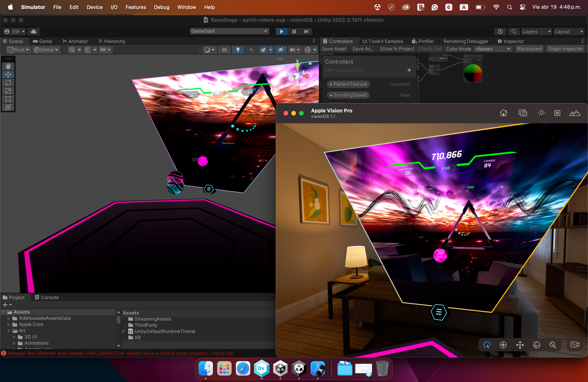Select the Hand view tool in Scene

(x=8, y=66)
